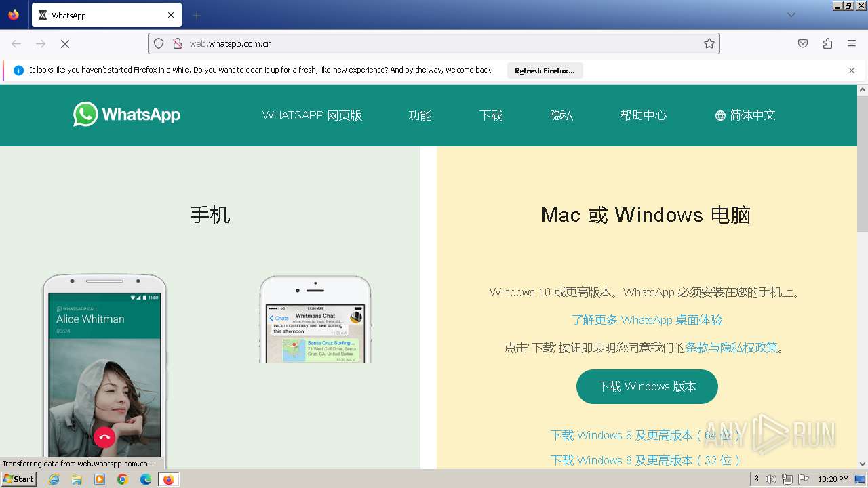The image size is (868, 488).
Task: Open the list all tabs dropdown
Action: 791,15
